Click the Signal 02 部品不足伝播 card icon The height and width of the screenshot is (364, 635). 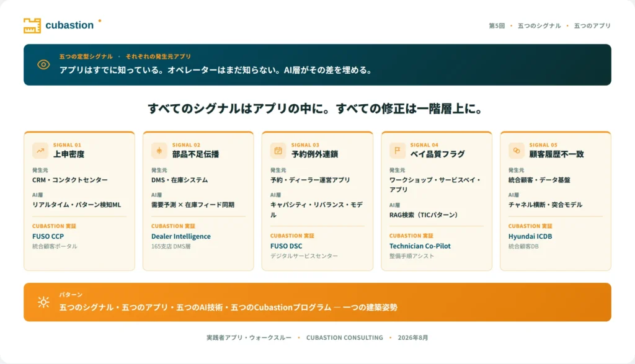[159, 151]
